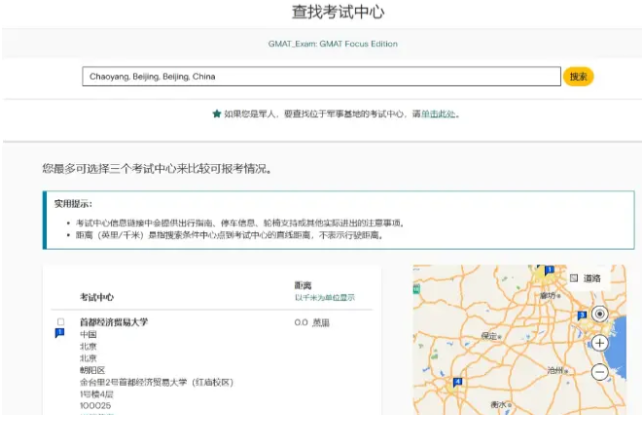Click the green star icon in military notice
The image size is (644, 425).
pyautogui.click(x=217, y=114)
